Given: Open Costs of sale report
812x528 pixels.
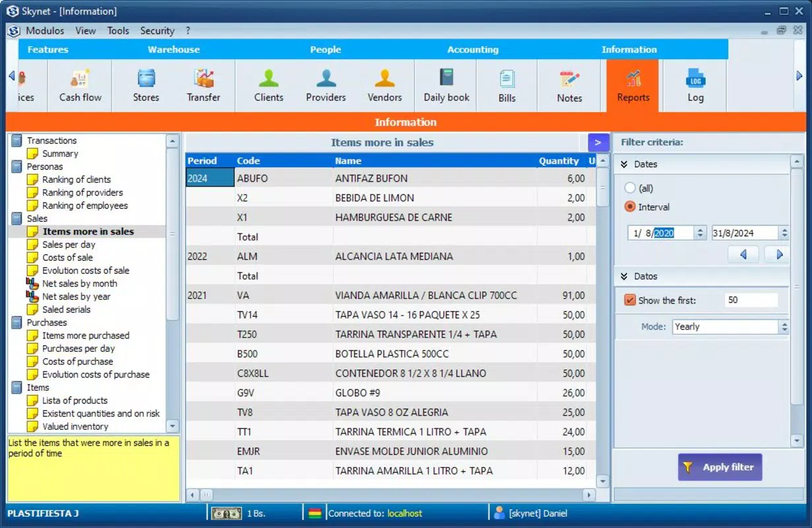Looking at the screenshot, I should pos(67,257).
